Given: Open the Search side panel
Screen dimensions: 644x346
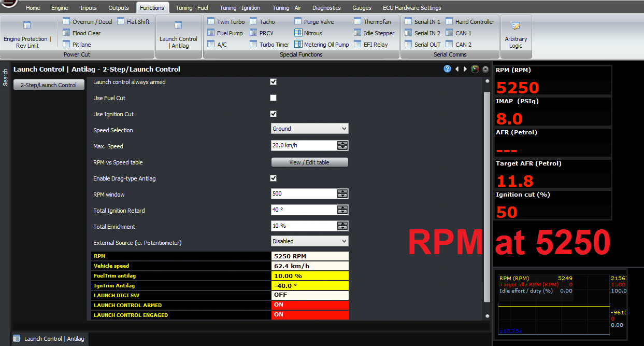Looking at the screenshot, I should click(x=5, y=77).
